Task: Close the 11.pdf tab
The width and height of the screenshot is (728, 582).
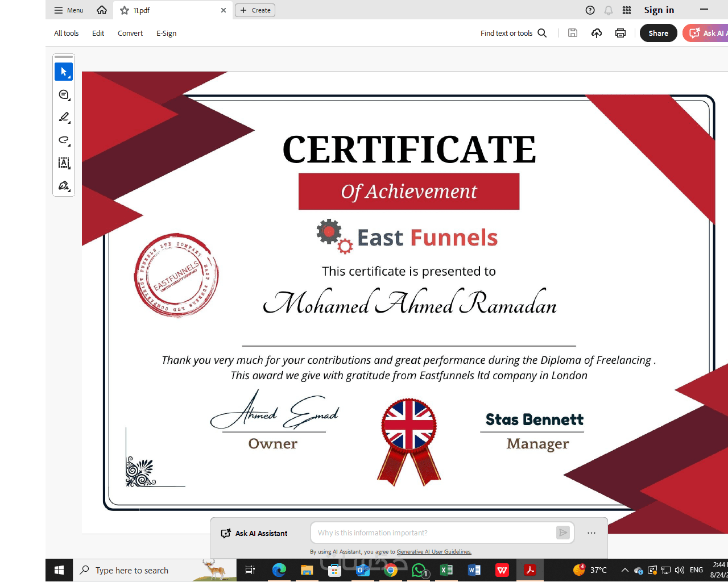Action: [224, 10]
